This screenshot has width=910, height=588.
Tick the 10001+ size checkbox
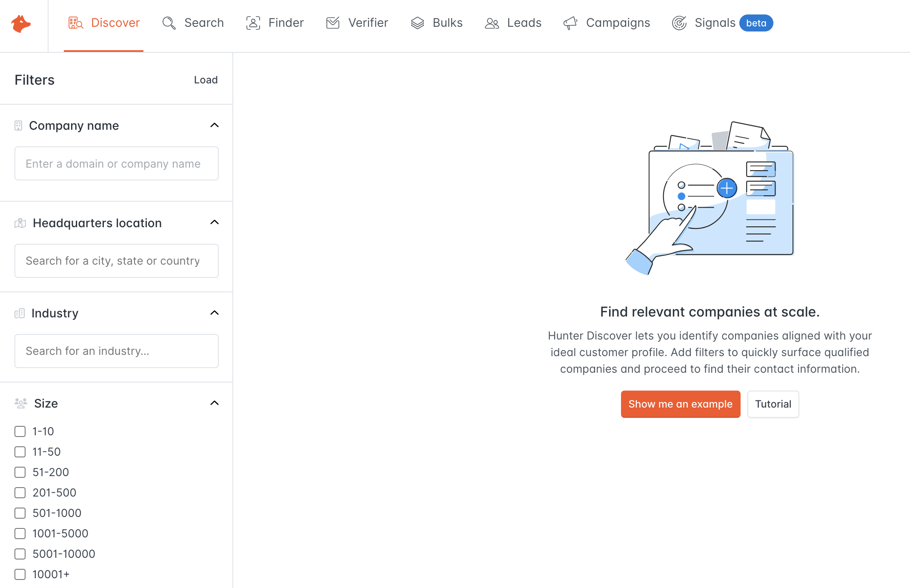(x=20, y=574)
